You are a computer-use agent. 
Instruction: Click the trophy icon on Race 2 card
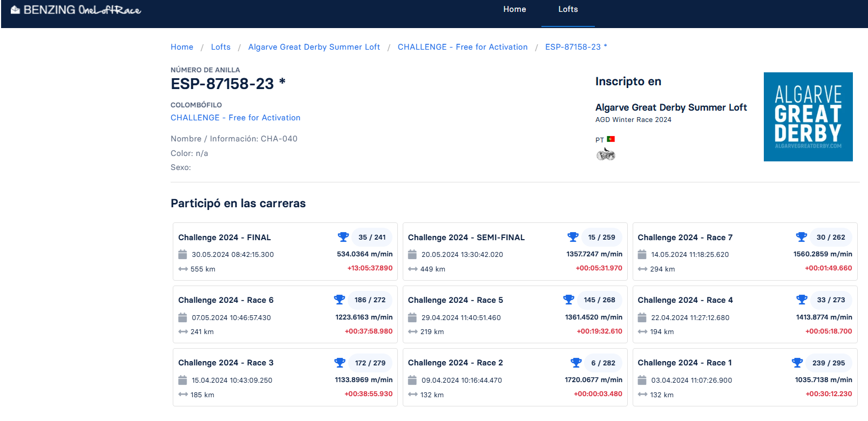pyautogui.click(x=576, y=363)
